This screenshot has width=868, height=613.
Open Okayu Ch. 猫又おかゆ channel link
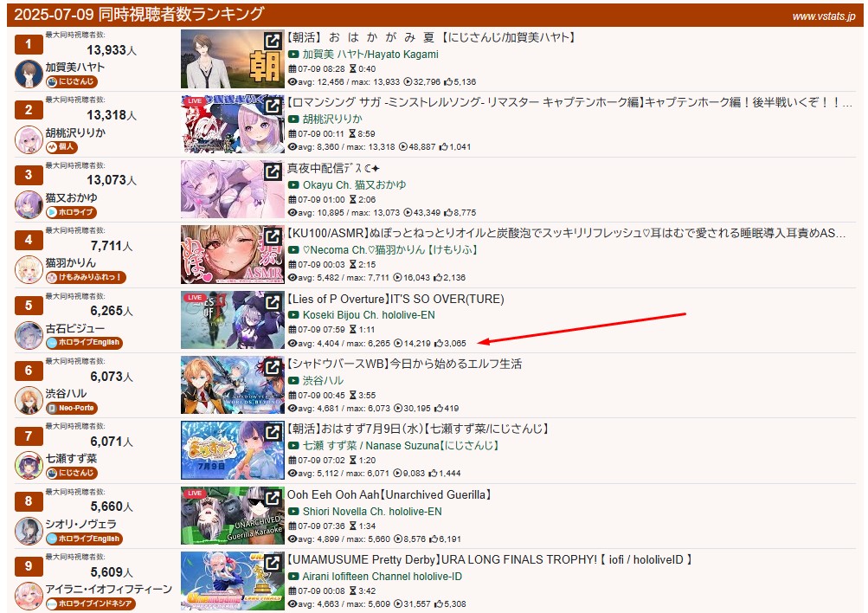click(354, 185)
